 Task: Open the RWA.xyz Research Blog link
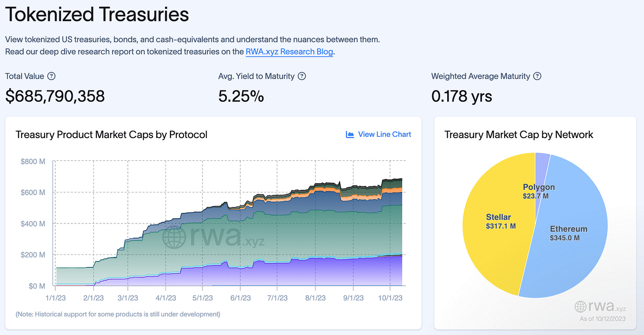[x=289, y=52]
